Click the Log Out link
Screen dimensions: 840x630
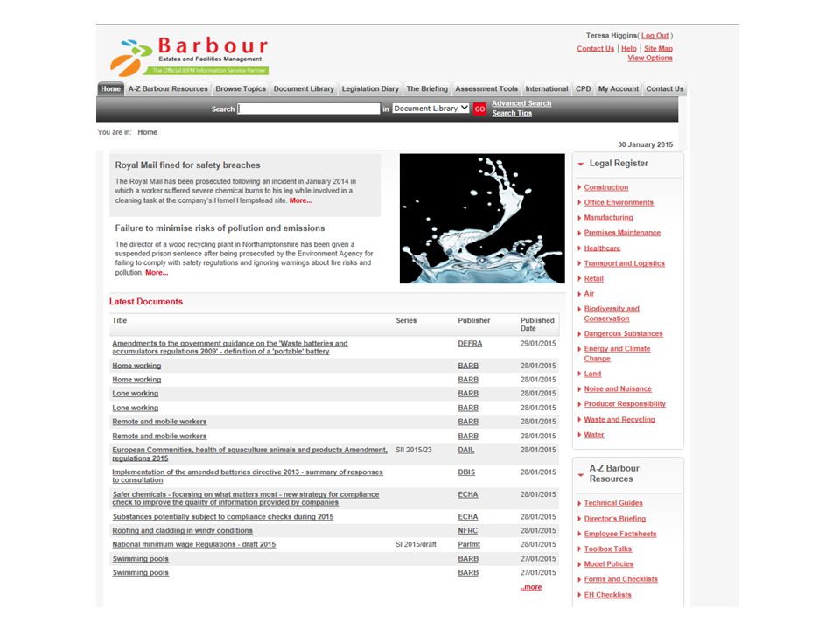[654, 36]
